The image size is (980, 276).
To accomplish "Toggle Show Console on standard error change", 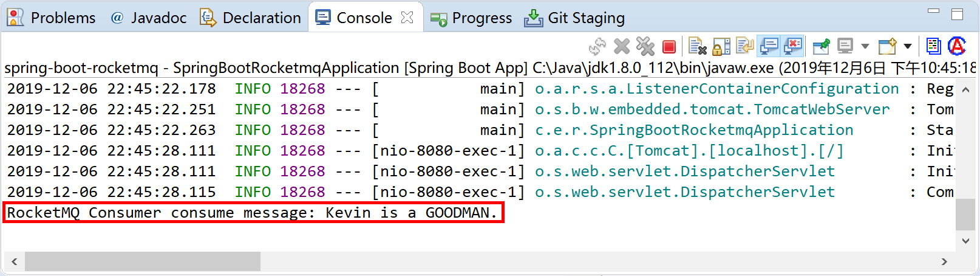I will [792, 47].
